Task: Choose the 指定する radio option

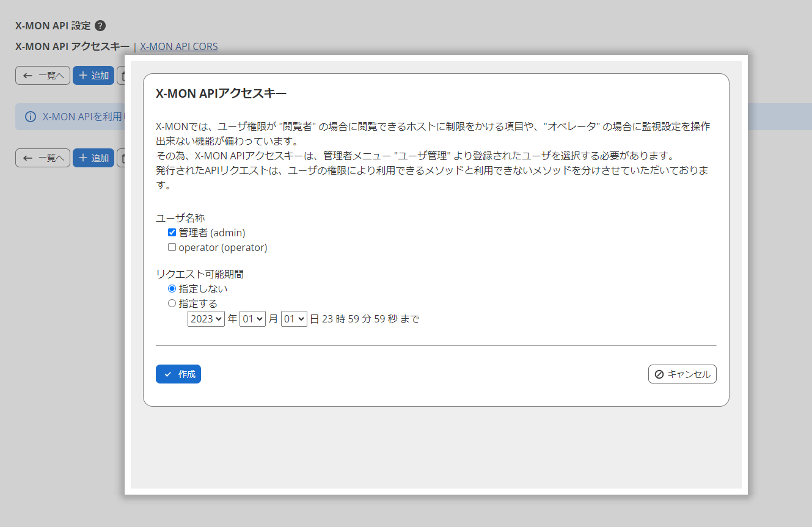Action: pos(172,303)
